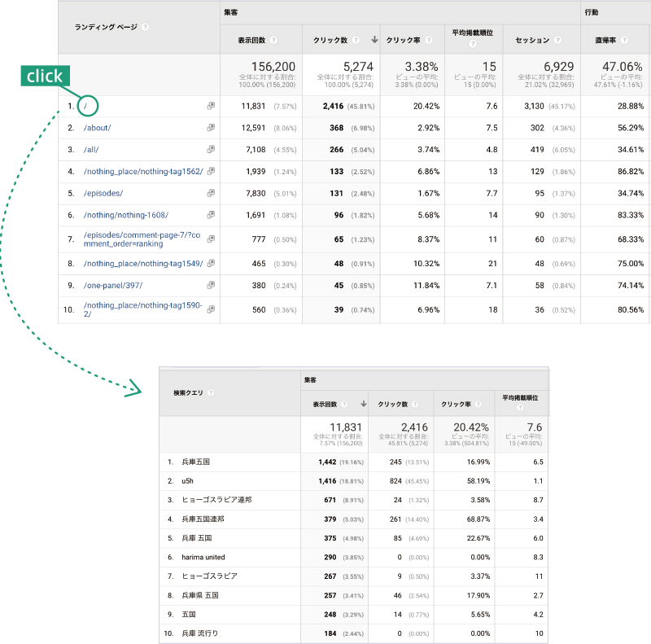Open the /nothing\_place/nothing-tag1562/ link

point(142,172)
